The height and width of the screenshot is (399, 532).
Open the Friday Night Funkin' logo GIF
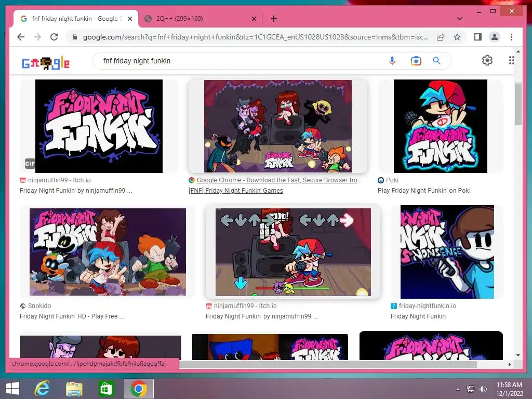(x=99, y=126)
